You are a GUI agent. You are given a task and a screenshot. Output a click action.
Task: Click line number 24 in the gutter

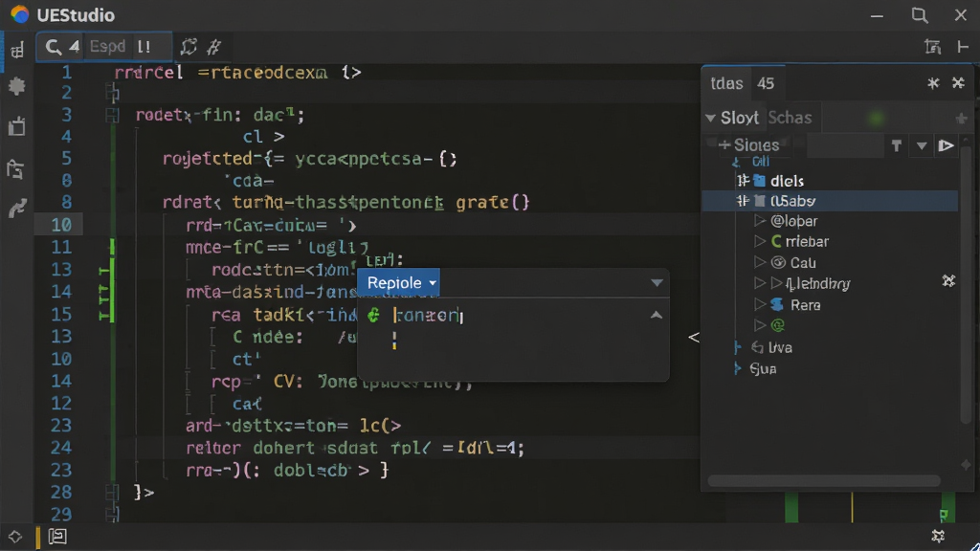[x=61, y=448]
